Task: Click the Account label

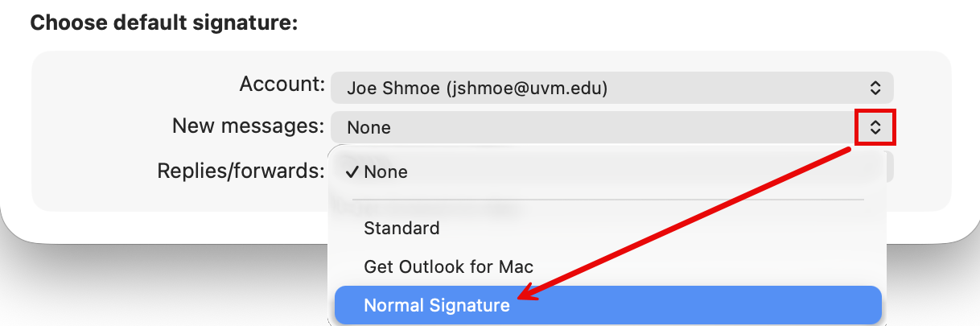Action: 282,84
